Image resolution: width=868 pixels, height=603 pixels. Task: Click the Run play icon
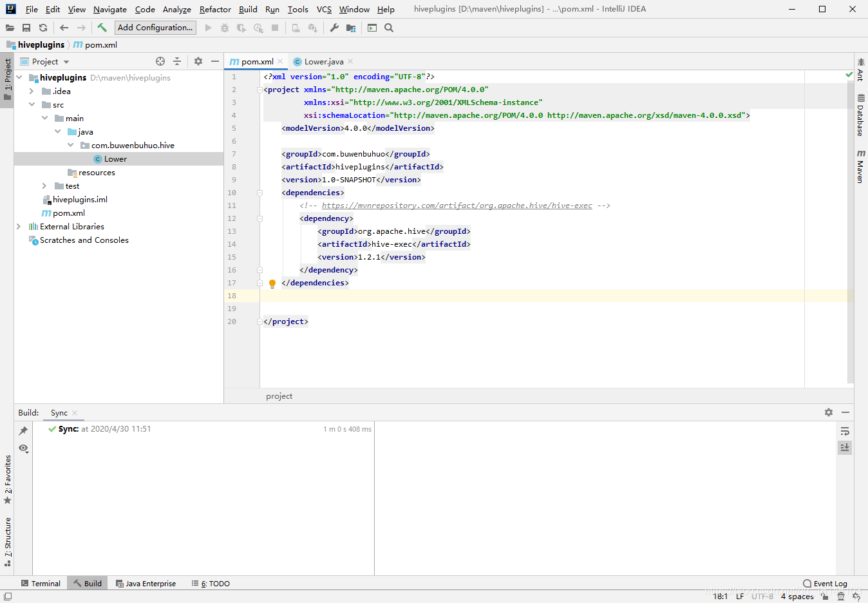(x=208, y=28)
